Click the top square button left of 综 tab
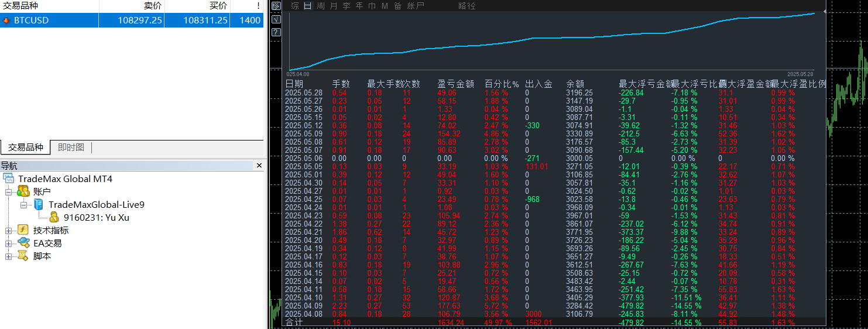 [x=276, y=6]
